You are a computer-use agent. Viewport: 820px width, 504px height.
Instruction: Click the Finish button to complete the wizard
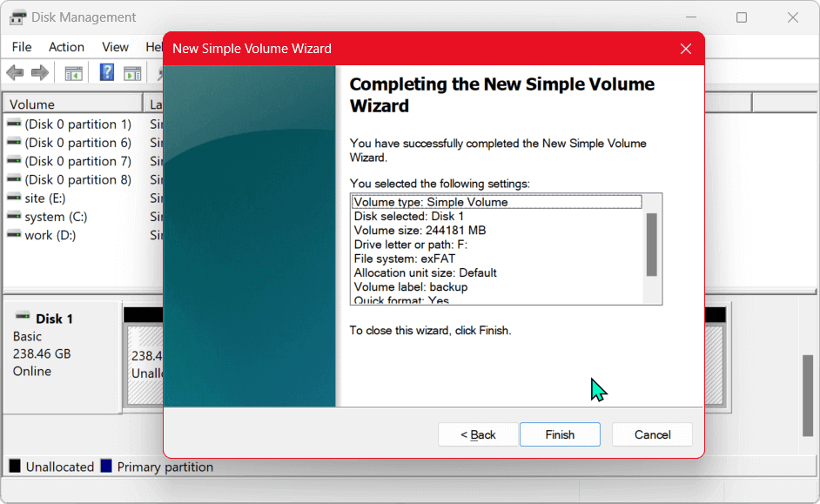[560, 434]
